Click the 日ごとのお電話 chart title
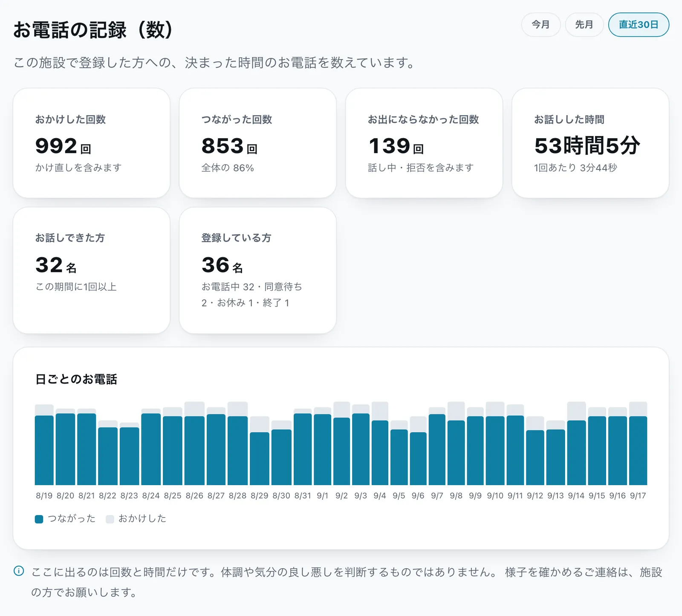The height and width of the screenshot is (616, 682). (76, 379)
